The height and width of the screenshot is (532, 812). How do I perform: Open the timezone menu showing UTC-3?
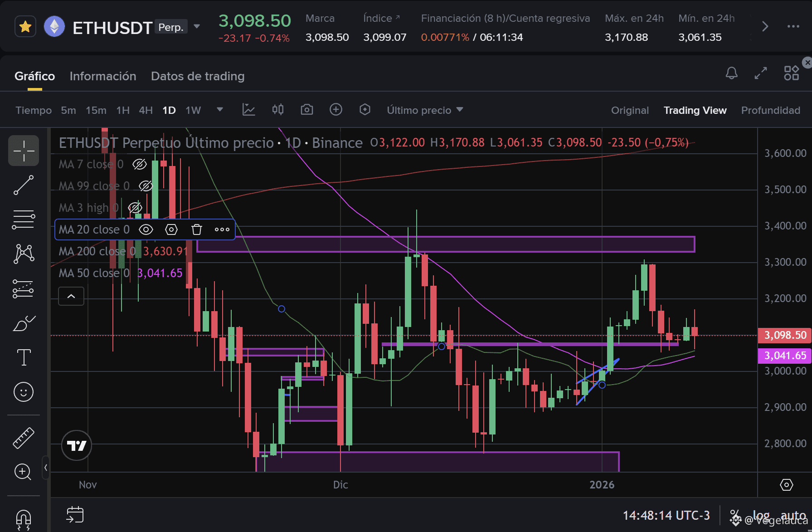pos(666,516)
